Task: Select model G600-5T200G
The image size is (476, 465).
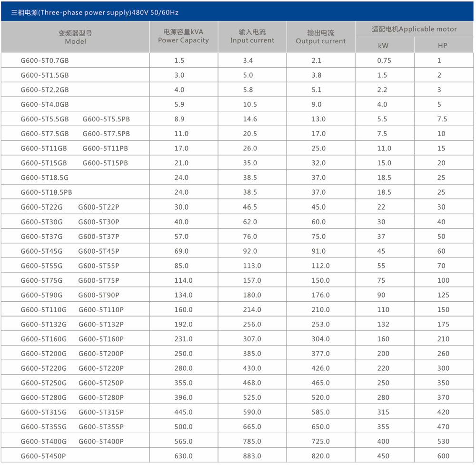Action: pos(43,354)
